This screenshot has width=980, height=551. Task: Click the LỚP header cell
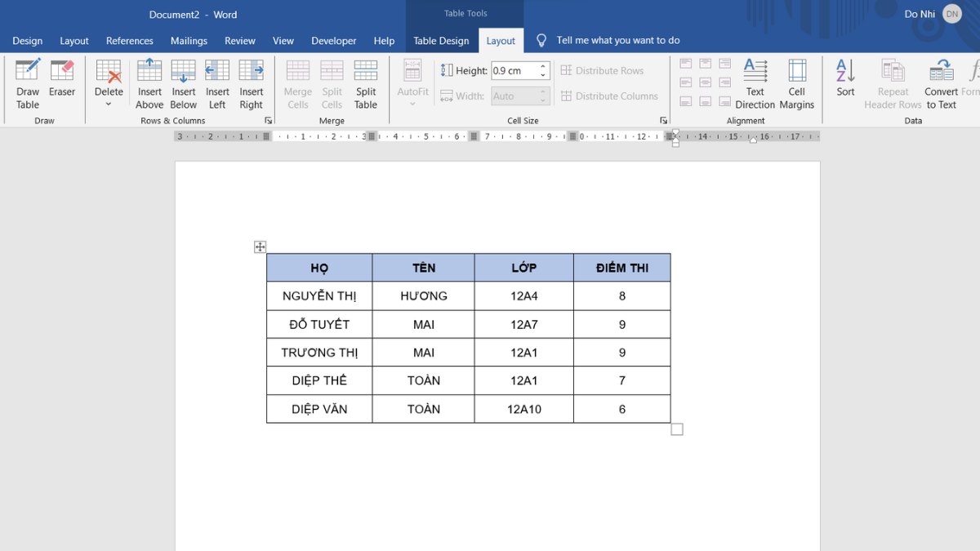click(524, 268)
